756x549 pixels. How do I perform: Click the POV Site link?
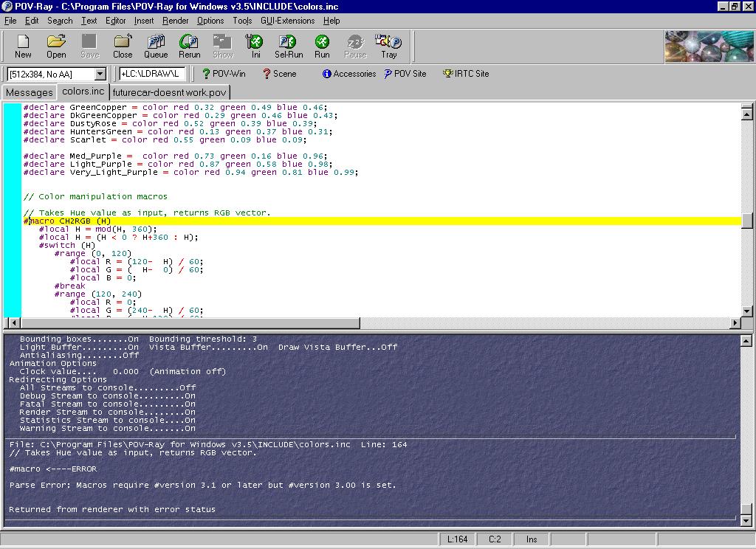405,74
